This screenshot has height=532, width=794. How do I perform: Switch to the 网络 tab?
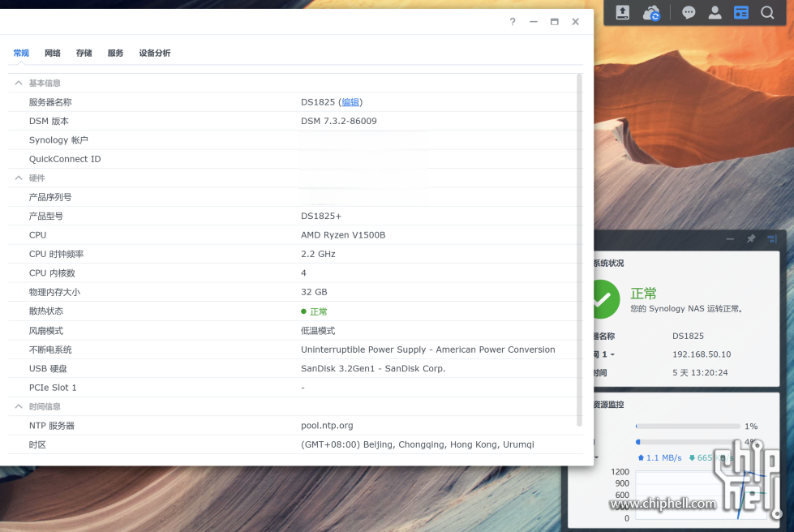click(x=52, y=53)
